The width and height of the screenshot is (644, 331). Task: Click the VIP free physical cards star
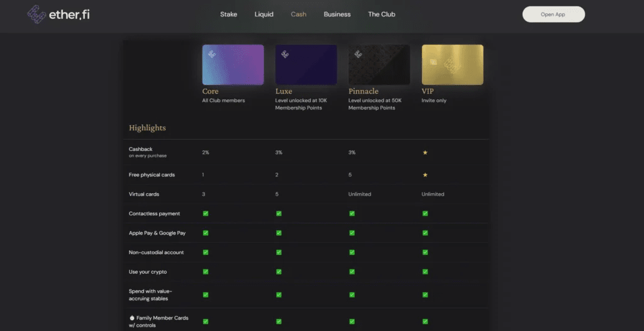click(x=425, y=175)
